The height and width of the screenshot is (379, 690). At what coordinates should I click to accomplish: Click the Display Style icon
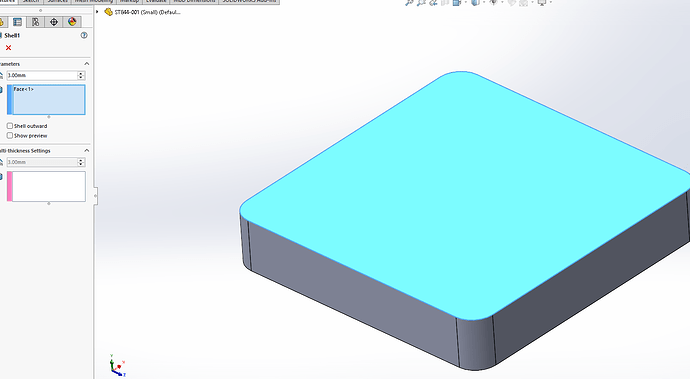click(x=475, y=2)
